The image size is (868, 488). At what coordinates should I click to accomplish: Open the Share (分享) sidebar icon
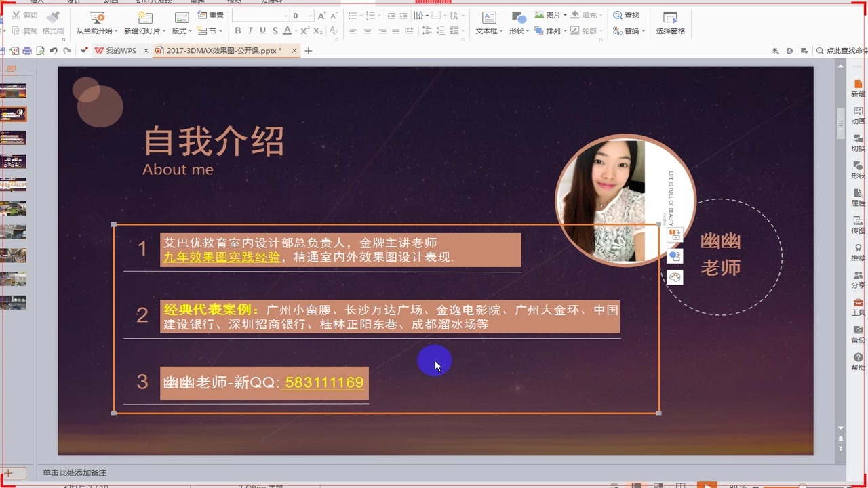pyautogui.click(x=858, y=279)
